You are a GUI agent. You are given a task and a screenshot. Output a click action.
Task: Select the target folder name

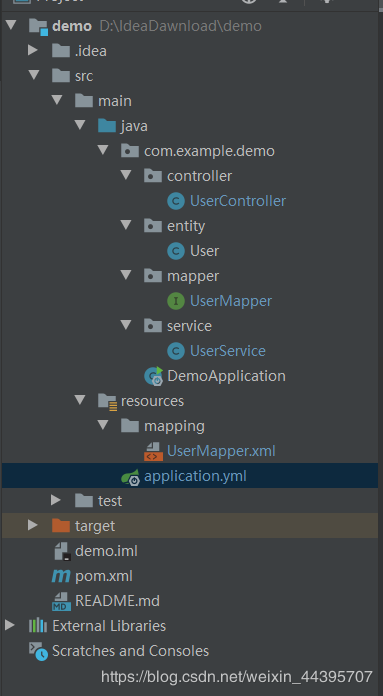coord(95,526)
